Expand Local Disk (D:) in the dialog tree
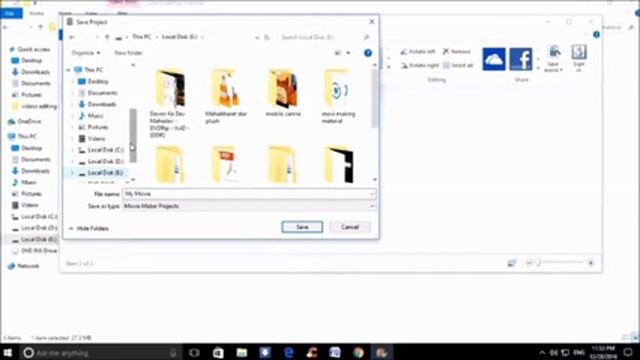 (x=72, y=162)
